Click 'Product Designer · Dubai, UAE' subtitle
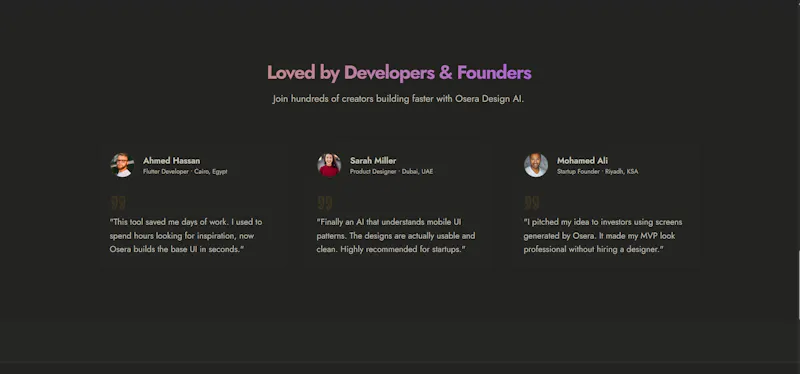 tap(391, 172)
